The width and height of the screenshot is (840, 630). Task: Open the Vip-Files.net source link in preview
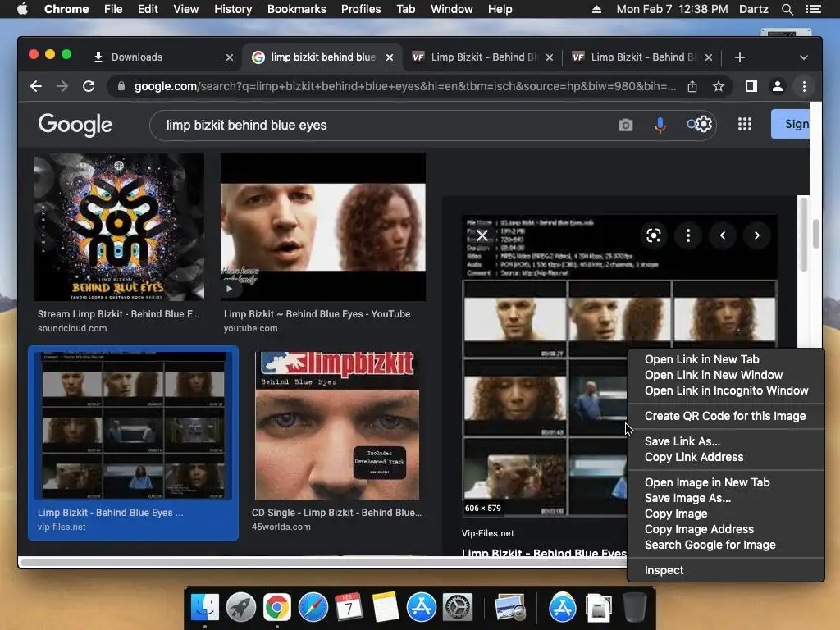[487, 533]
